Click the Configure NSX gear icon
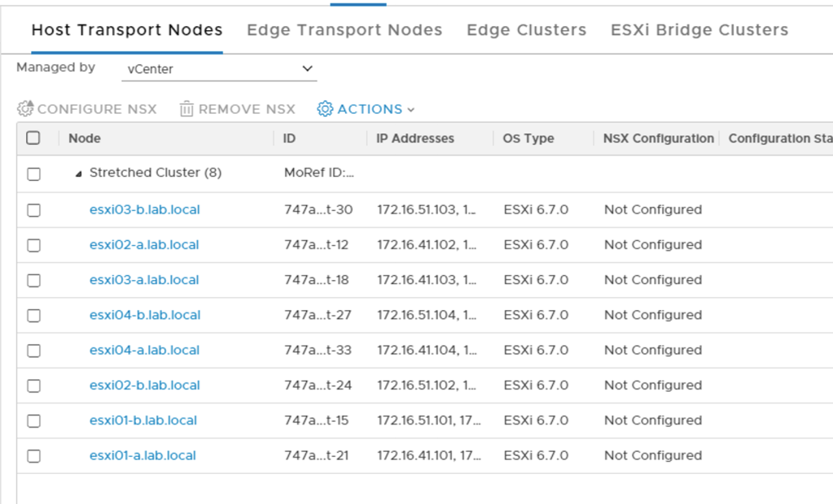 (24, 108)
